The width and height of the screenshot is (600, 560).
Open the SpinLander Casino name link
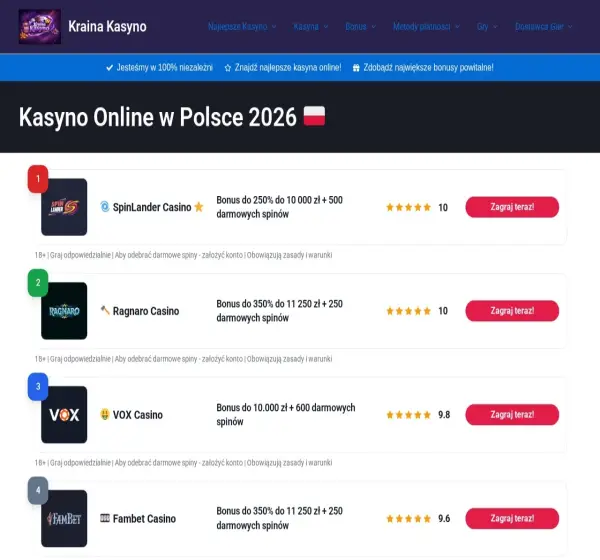click(152, 207)
